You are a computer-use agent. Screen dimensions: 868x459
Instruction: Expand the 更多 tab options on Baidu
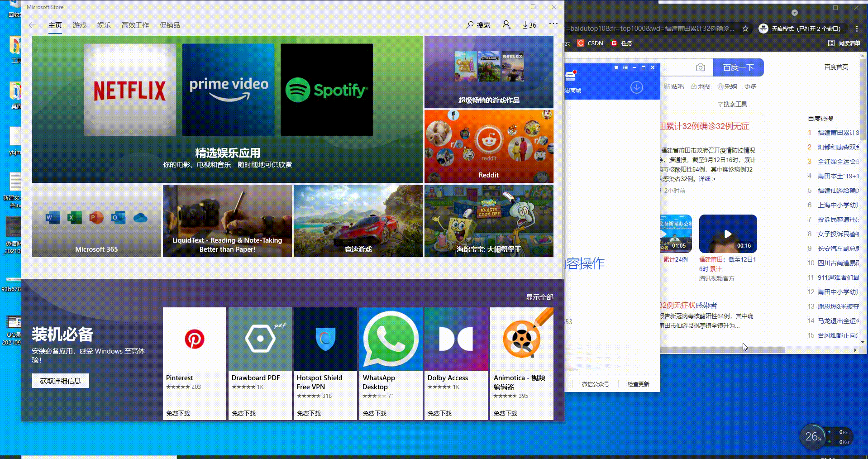pos(750,86)
